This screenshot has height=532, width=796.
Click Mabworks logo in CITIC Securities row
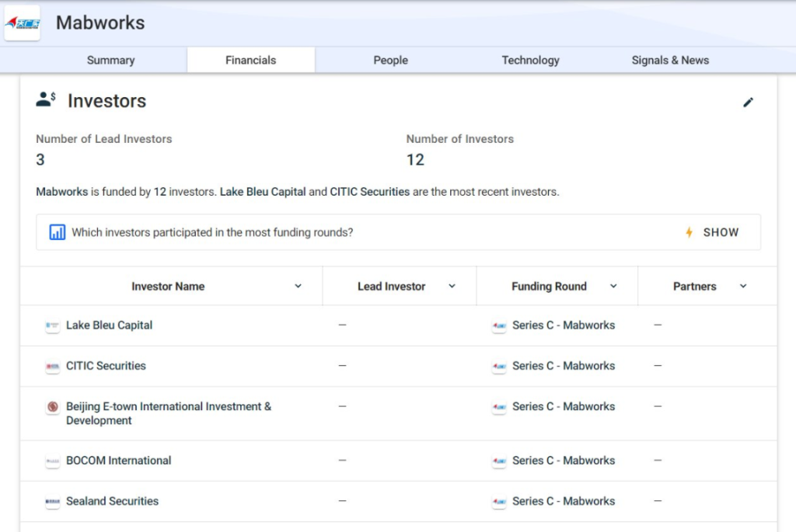click(x=499, y=366)
